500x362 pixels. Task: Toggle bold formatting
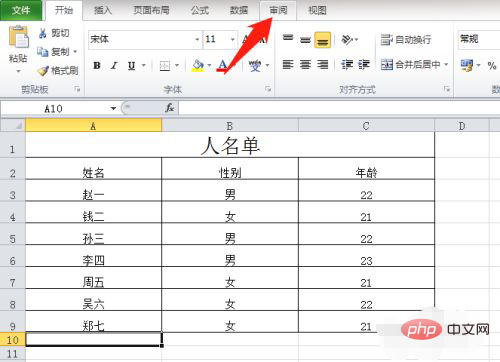pos(97,65)
